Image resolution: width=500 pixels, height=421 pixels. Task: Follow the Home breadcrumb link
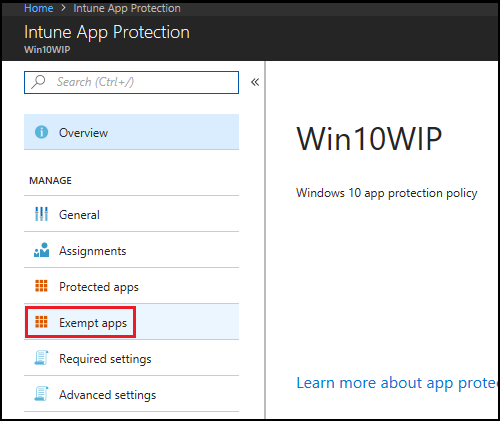[38, 8]
